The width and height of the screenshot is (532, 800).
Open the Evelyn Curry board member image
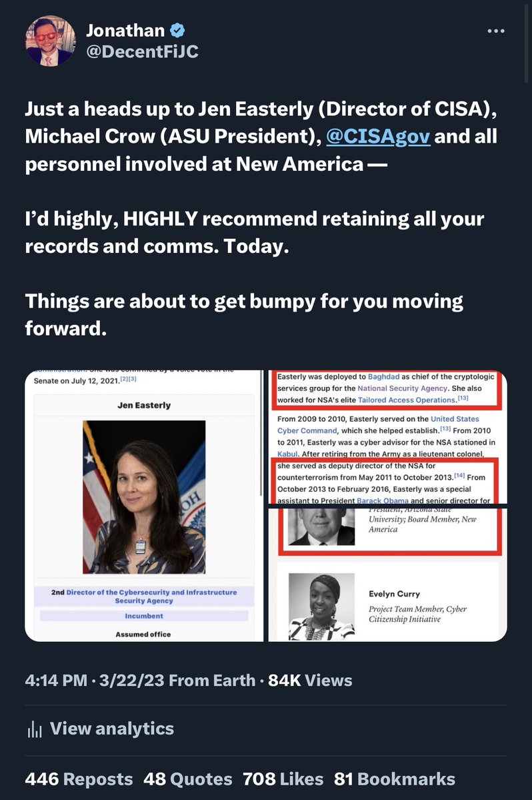tap(388, 573)
